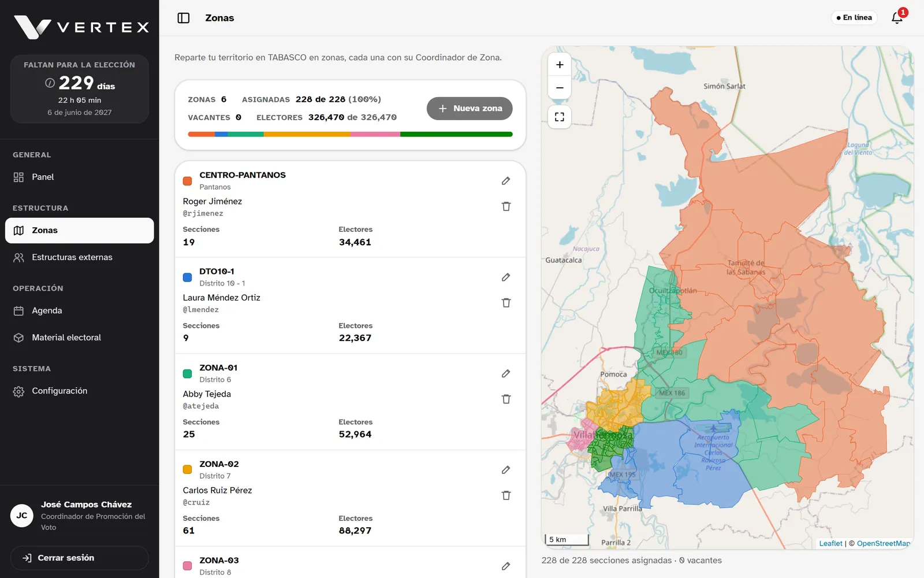Viewport: 924px width, 578px height.
Task: Go to Agenda
Action: tap(80, 311)
